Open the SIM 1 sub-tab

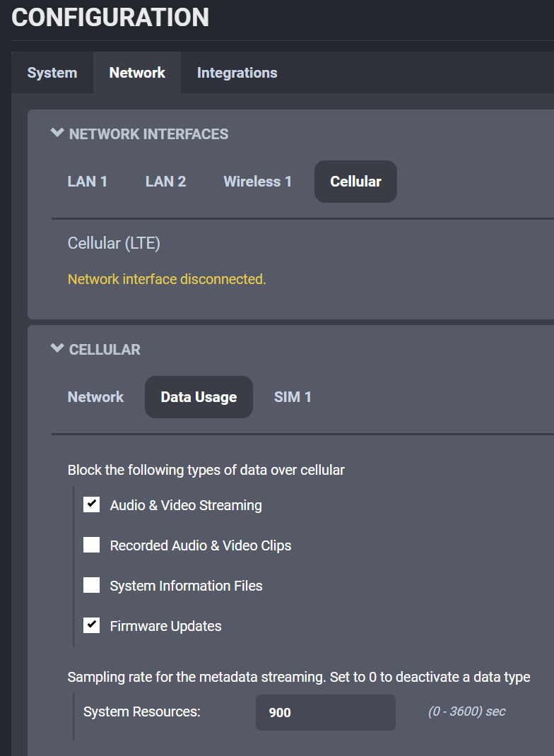tap(292, 397)
